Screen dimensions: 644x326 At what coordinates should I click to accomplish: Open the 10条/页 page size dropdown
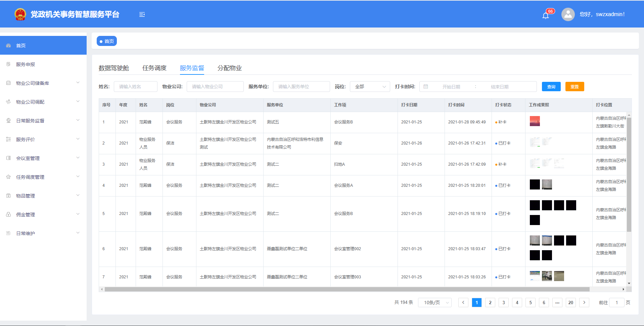434,303
